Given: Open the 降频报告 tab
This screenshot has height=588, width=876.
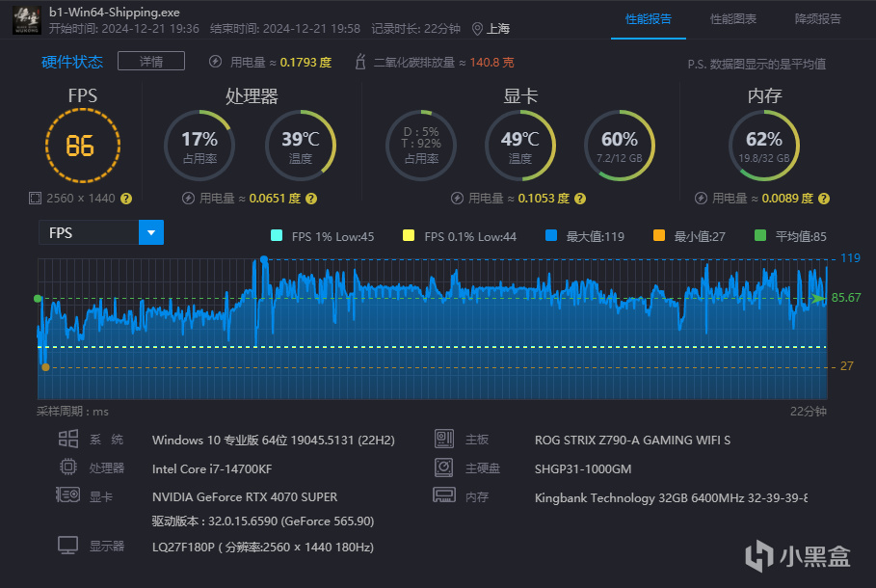Looking at the screenshot, I should [818, 19].
